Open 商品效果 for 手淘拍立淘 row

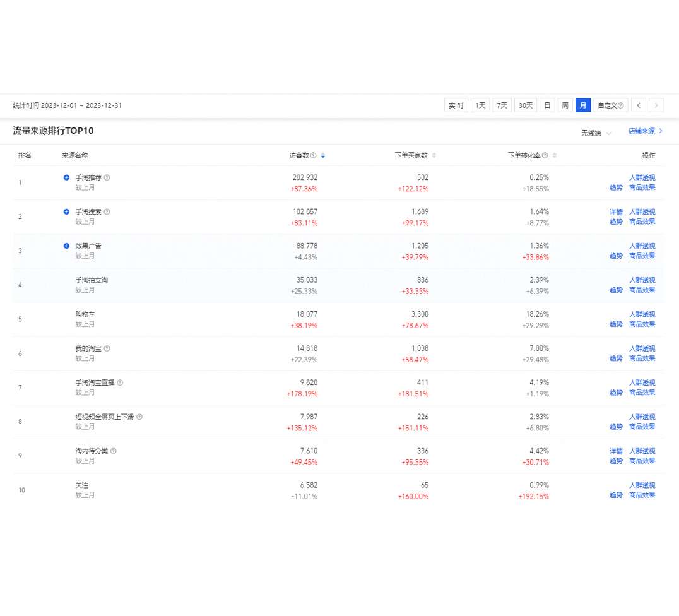click(642, 290)
